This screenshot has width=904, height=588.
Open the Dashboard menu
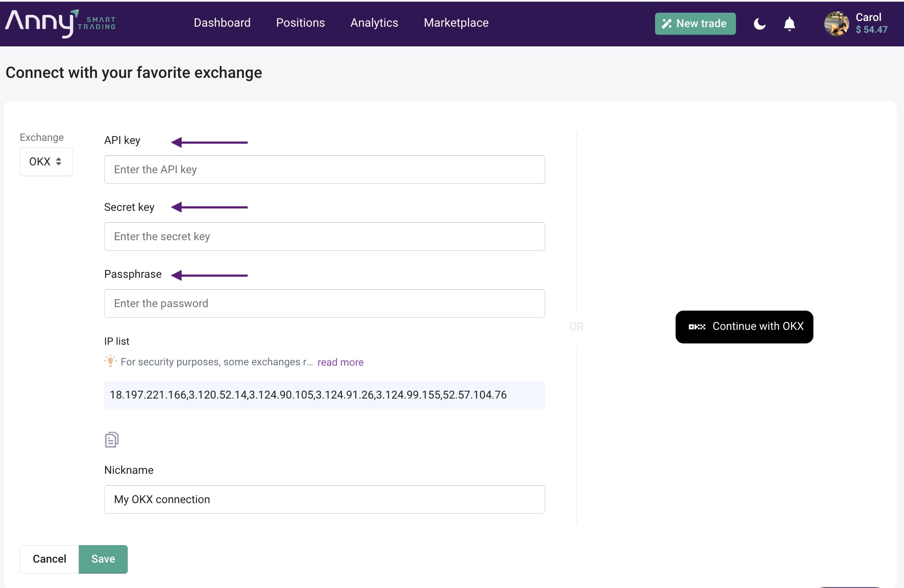(x=222, y=23)
